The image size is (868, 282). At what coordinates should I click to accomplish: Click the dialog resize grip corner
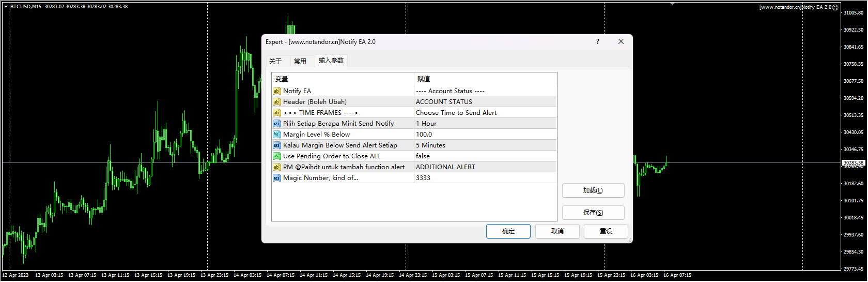coord(629,240)
